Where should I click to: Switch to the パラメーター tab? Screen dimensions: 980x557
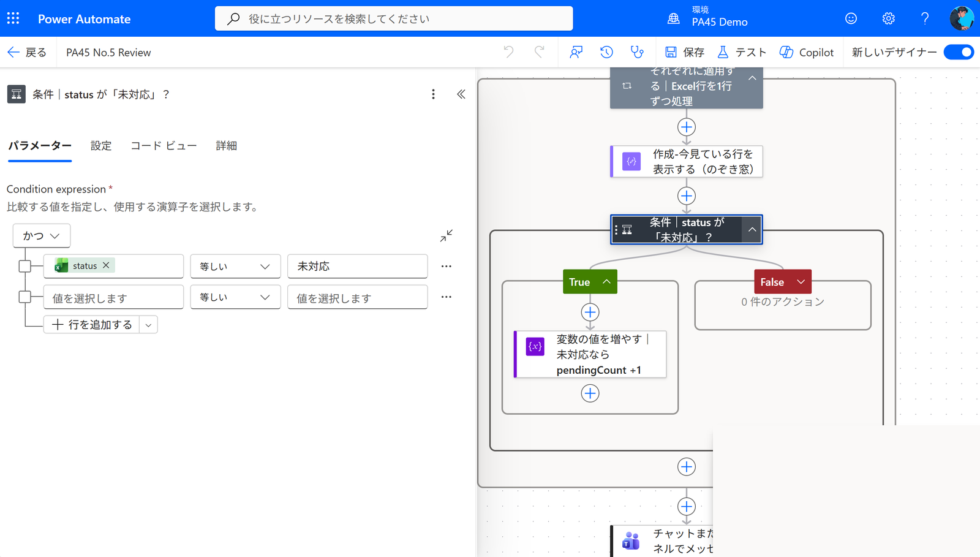point(40,146)
